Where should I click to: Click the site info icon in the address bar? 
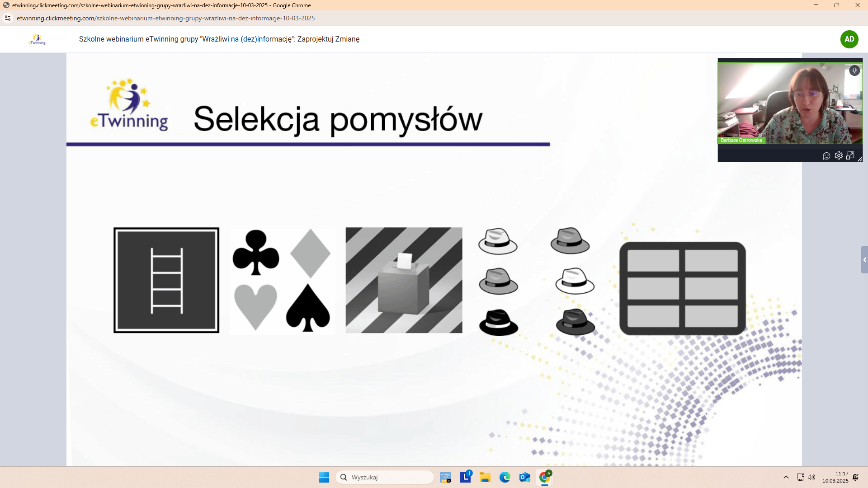[x=8, y=18]
